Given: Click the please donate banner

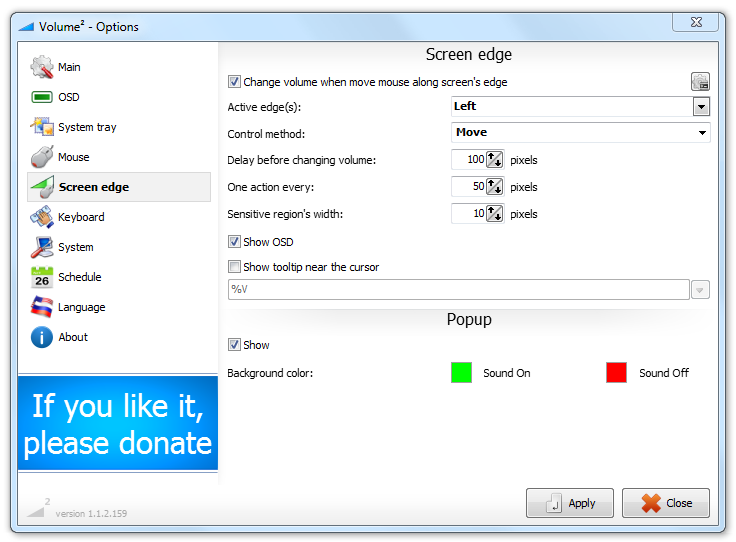Looking at the screenshot, I should pyautogui.click(x=118, y=423).
